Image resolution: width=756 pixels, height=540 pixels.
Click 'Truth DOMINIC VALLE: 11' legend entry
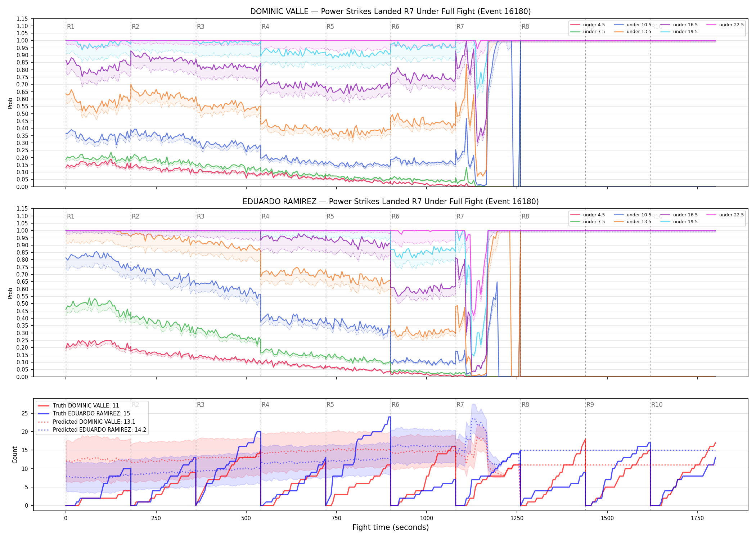(x=78, y=405)
